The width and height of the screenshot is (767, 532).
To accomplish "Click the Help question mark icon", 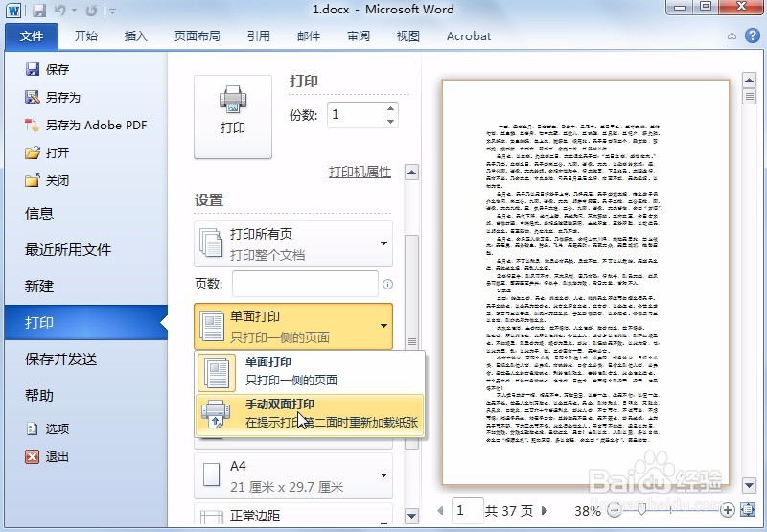I will (x=753, y=35).
